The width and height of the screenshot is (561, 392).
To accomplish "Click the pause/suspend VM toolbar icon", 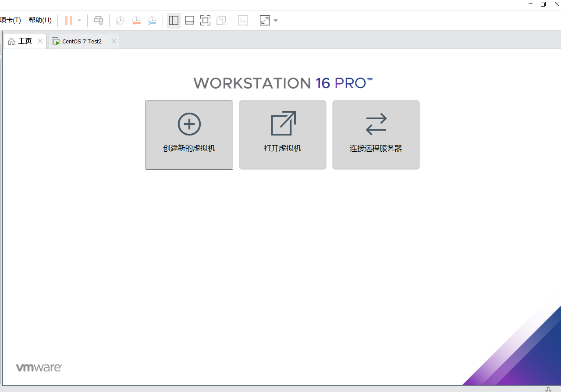I will 68,20.
